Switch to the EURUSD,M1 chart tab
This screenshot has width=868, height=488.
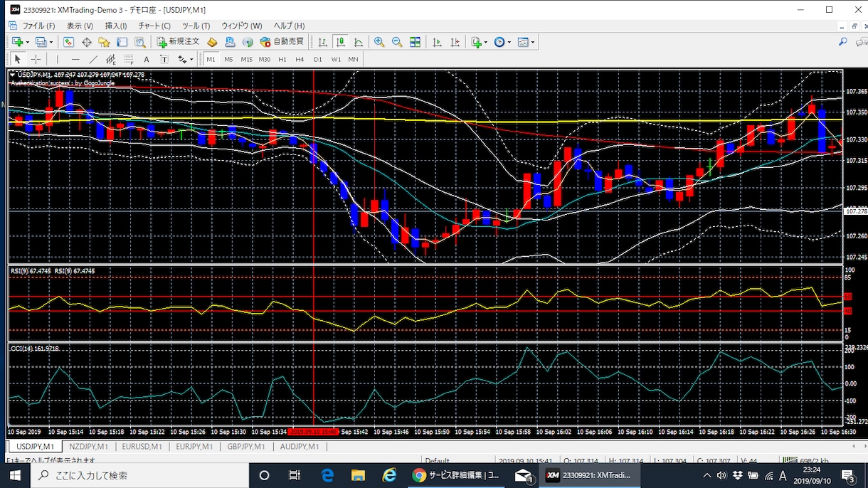142,447
